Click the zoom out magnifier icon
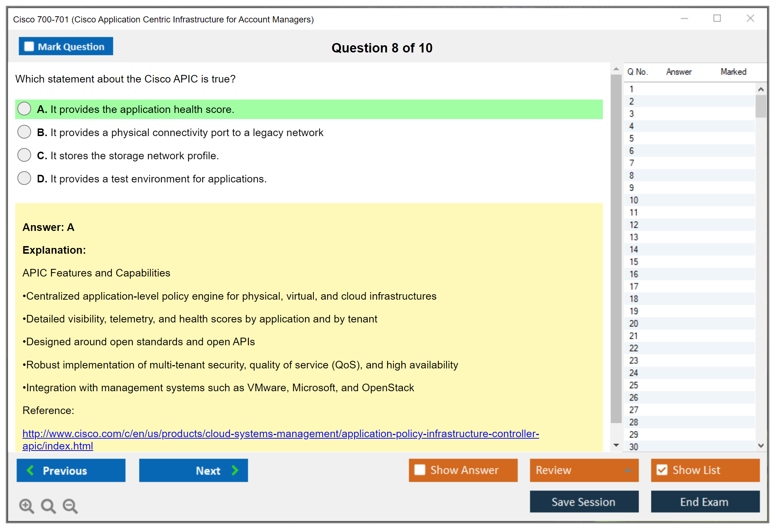The image size is (778, 532). (70, 506)
